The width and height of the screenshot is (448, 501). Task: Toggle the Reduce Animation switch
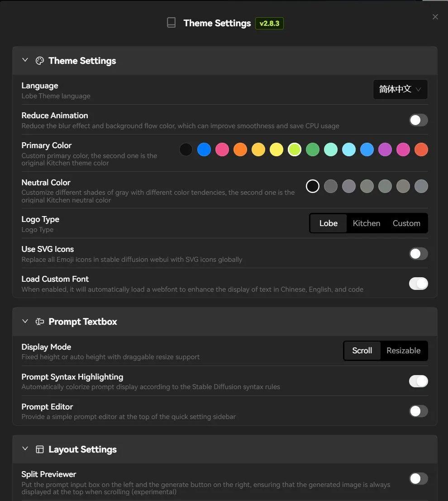(418, 120)
